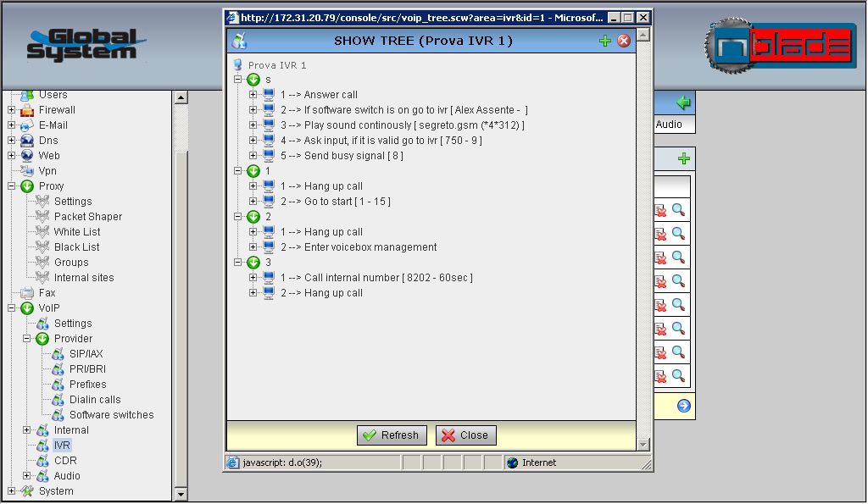Select 'Ask input, if it is valid go to ivr' row

(x=381, y=141)
